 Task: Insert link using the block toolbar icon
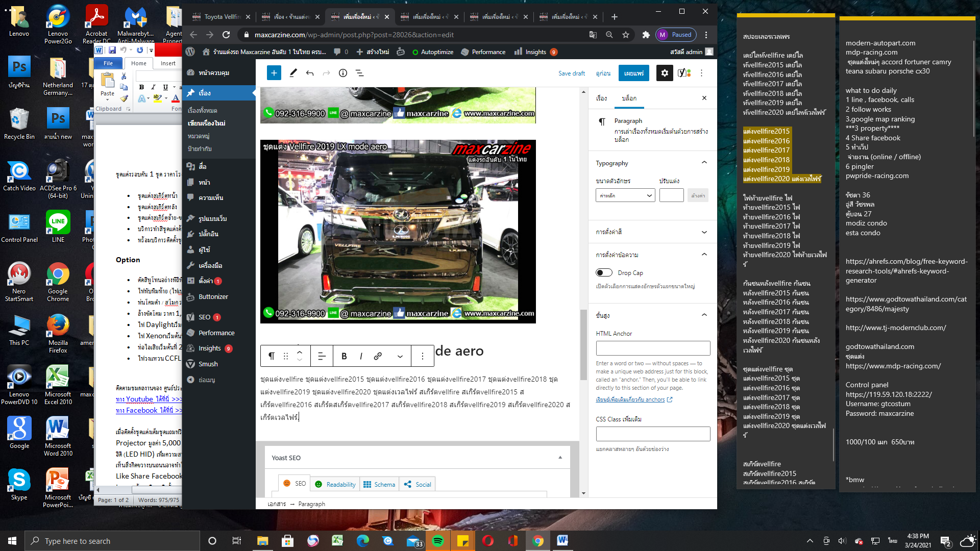(x=378, y=356)
